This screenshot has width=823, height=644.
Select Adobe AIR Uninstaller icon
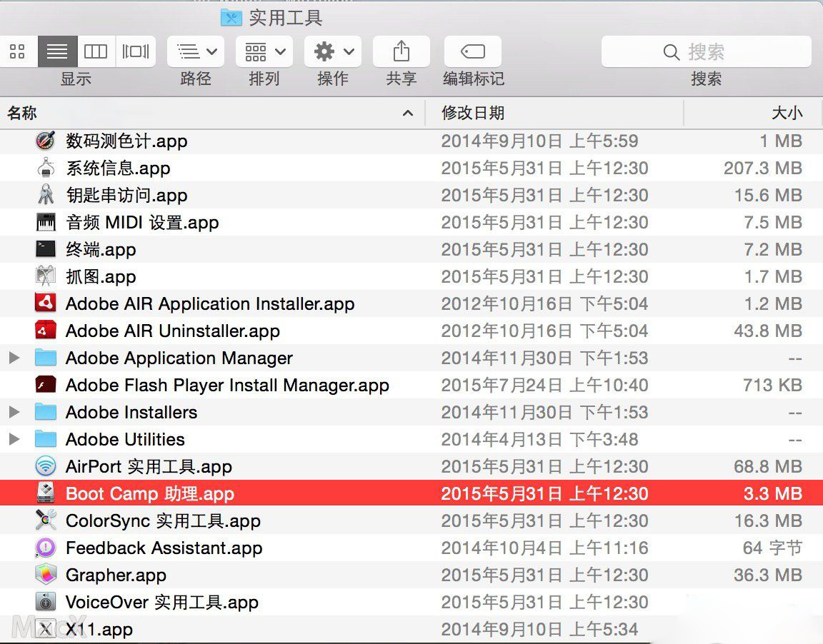[46, 331]
